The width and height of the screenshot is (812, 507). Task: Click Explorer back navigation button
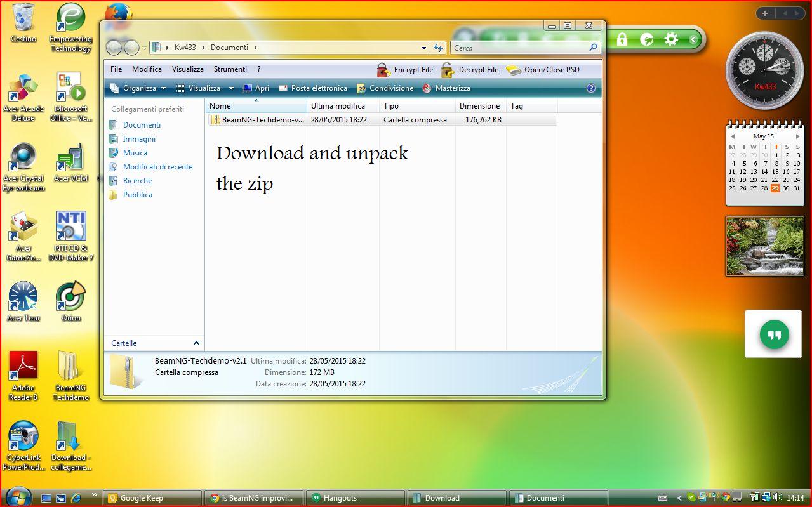[114, 47]
